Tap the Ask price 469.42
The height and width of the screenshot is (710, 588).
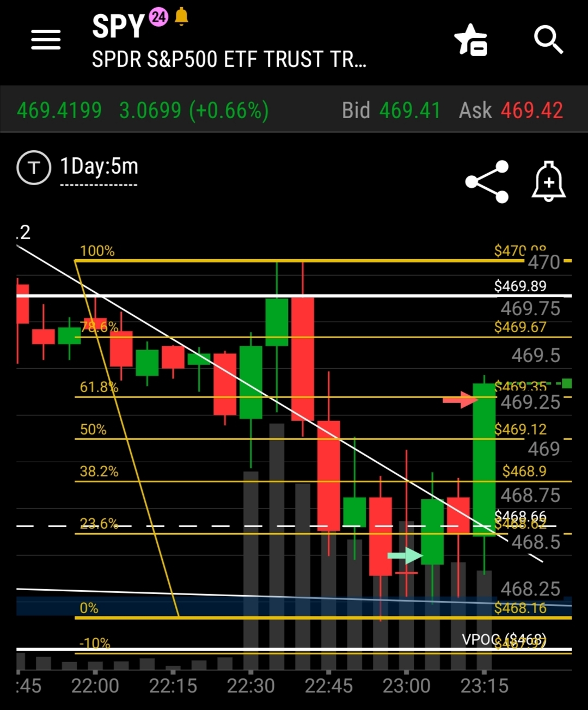pos(532,111)
